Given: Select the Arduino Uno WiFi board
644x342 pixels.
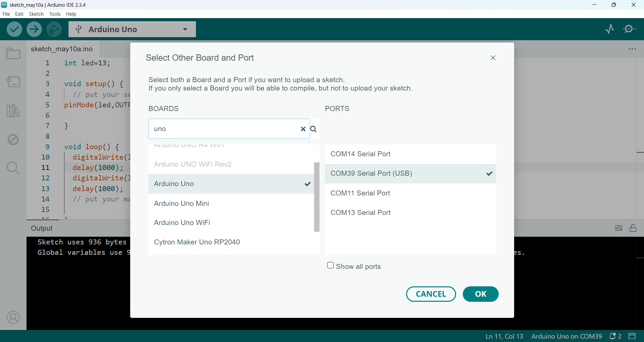Looking at the screenshot, I should (x=231, y=223).
